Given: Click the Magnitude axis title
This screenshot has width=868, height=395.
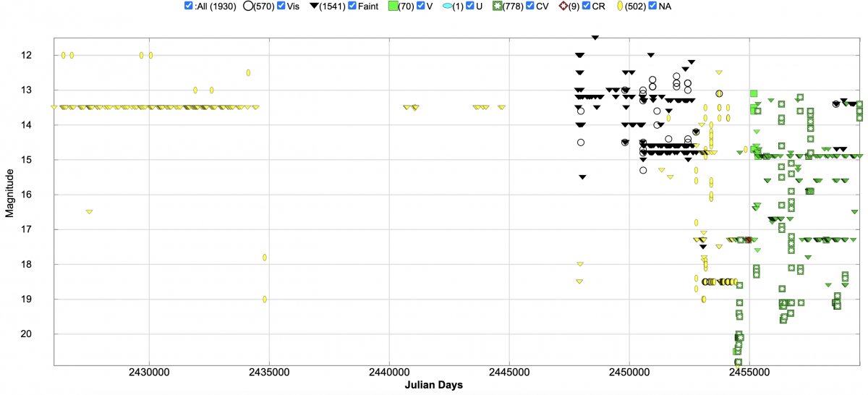Looking at the screenshot, I should 9,193.
